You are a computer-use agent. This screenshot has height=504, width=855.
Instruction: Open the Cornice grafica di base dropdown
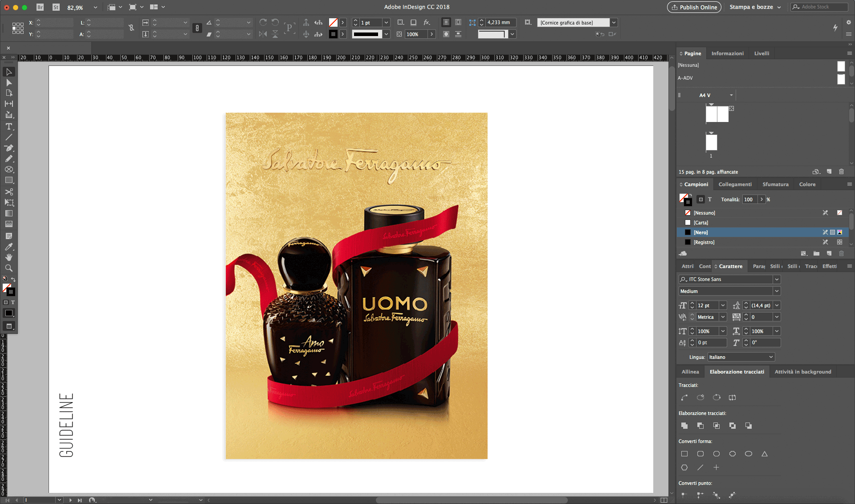pyautogui.click(x=614, y=22)
